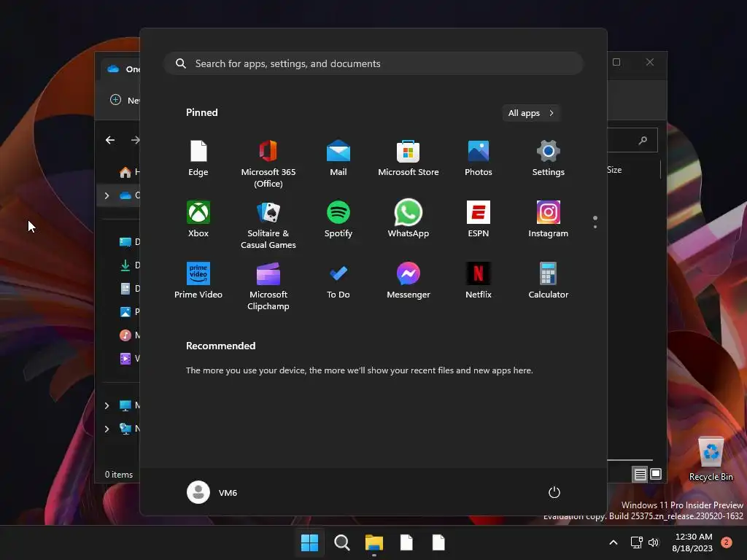This screenshot has width=747, height=560.
Task: Open the network status tray icon
Action: point(636,542)
